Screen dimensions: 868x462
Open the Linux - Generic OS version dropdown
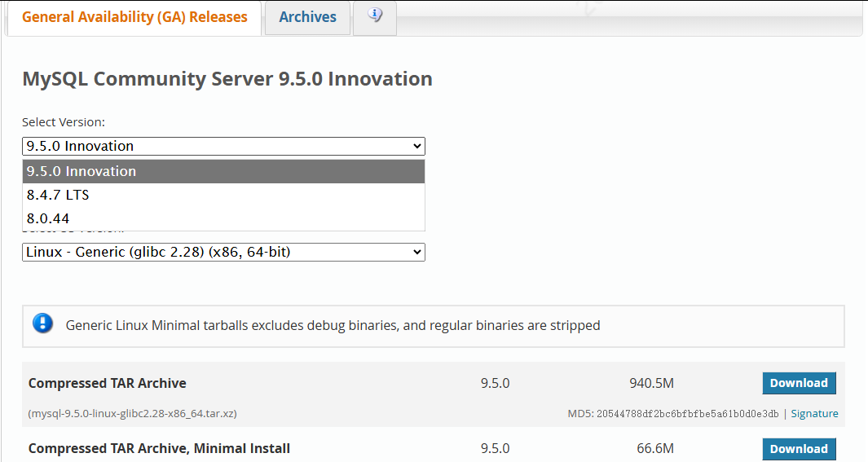tap(223, 253)
